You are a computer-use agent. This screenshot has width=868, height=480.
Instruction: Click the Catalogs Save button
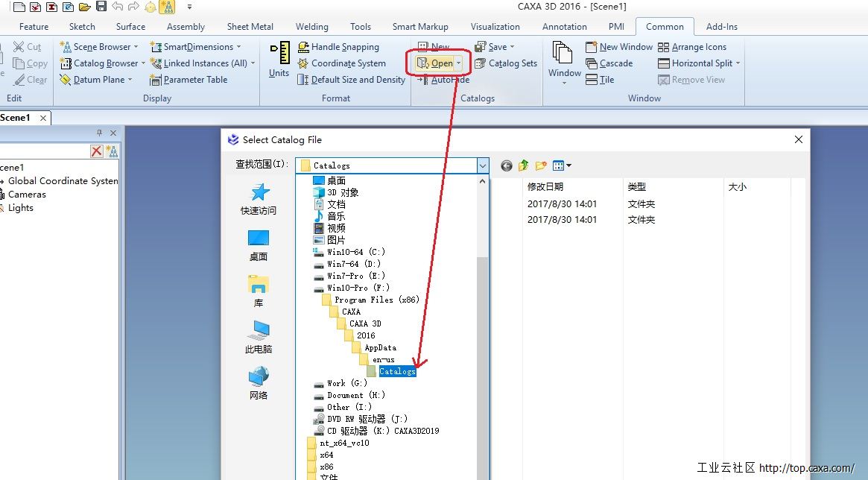point(491,47)
